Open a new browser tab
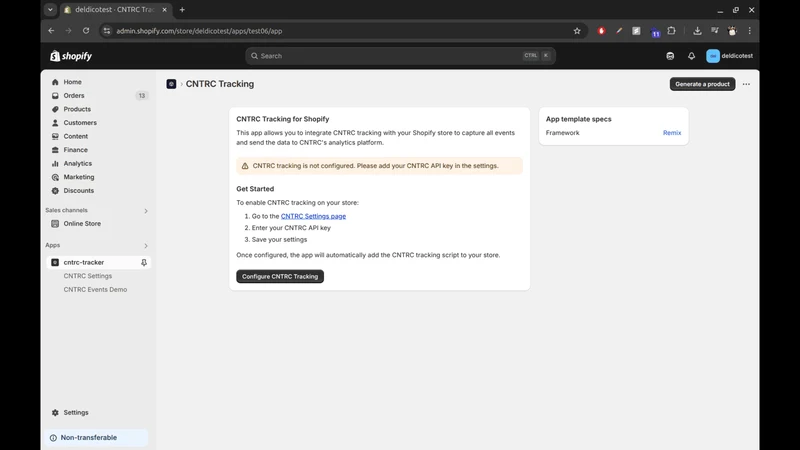The width and height of the screenshot is (800, 450). tap(182, 10)
